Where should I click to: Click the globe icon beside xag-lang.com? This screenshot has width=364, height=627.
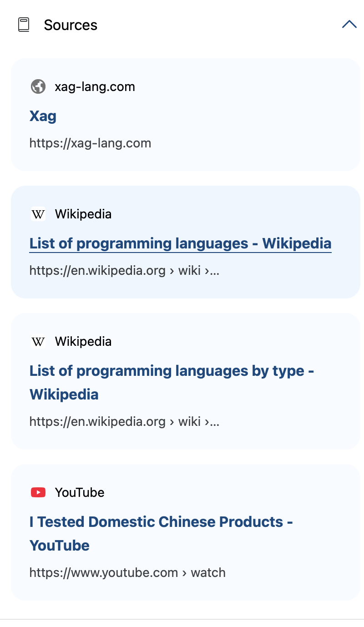[x=38, y=86]
